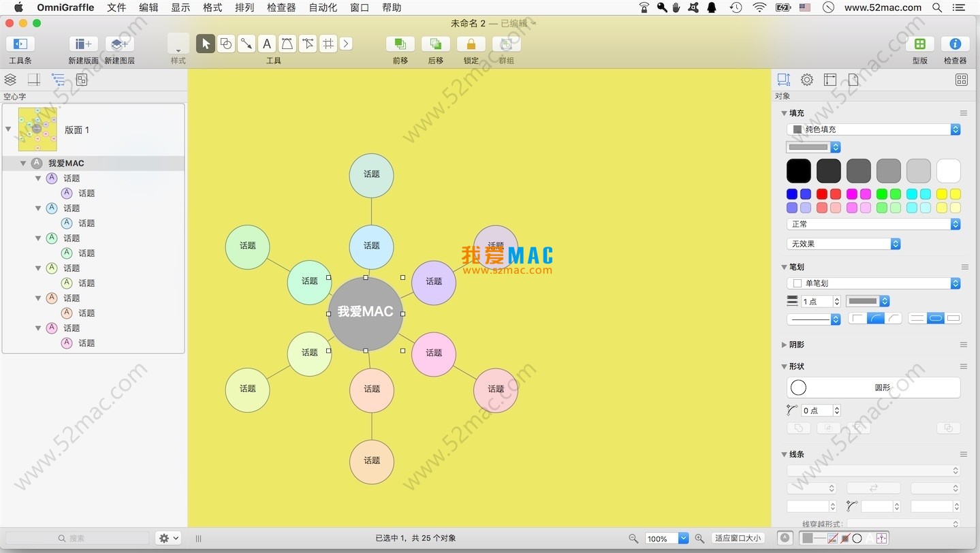Click the inspector grid layout icon

click(962, 80)
